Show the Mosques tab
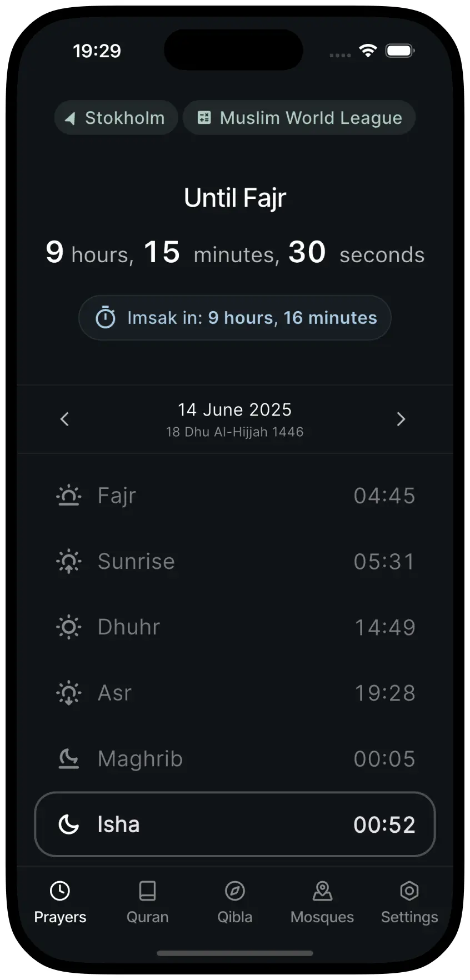Image resolution: width=470 pixels, height=980 pixels. click(322, 902)
